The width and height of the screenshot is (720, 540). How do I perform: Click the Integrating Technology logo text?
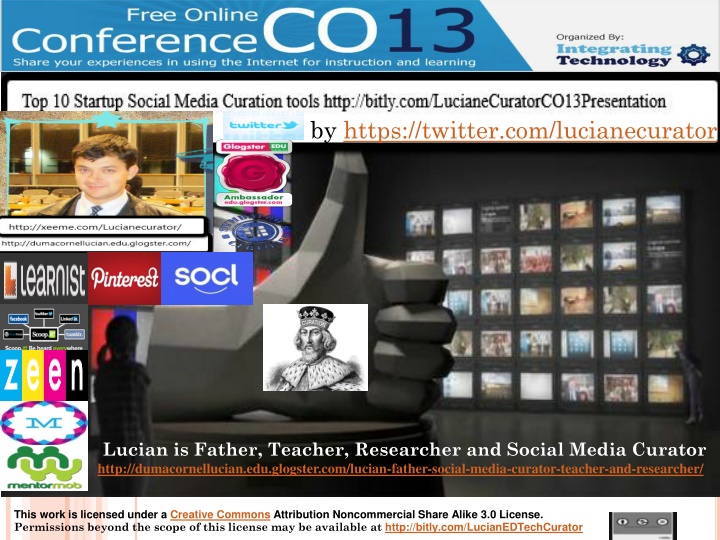pyautogui.click(x=614, y=55)
